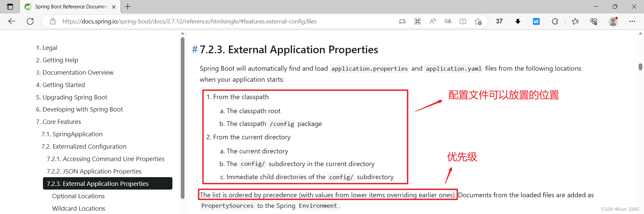Click the main page scroll-up arrow
644x214 pixels.
pyautogui.click(x=640, y=33)
